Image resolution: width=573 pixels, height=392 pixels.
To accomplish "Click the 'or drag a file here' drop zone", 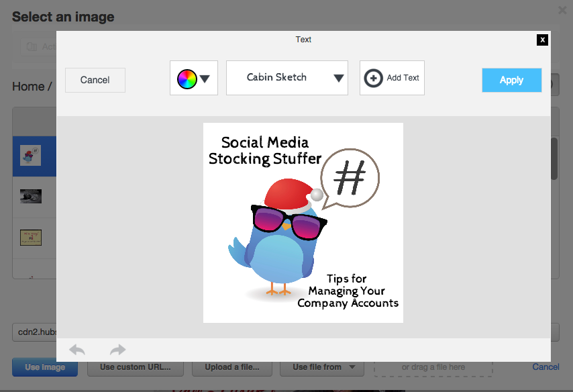I will pyautogui.click(x=433, y=367).
